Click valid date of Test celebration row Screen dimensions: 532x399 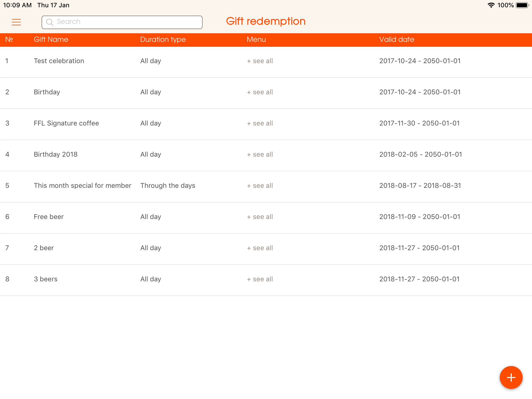pos(420,61)
